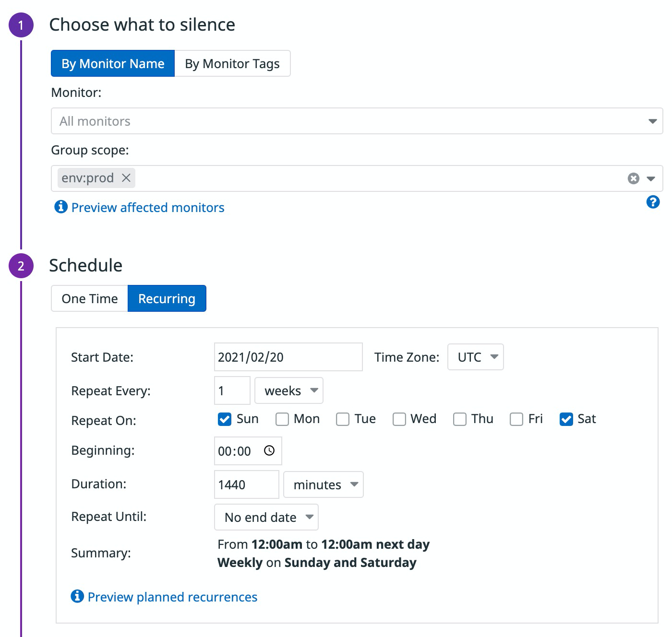The image size is (672, 637).
Task: Click the blue help question mark icon
Action: pos(653,202)
